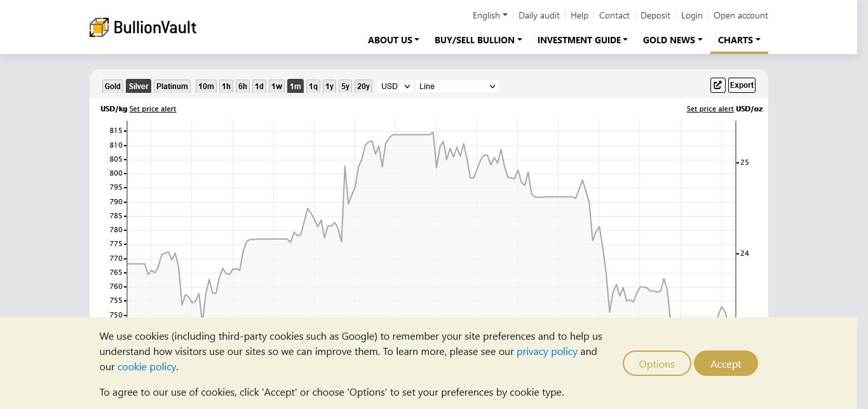
Task: Open the USD currency dropdown
Action: (x=395, y=87)
